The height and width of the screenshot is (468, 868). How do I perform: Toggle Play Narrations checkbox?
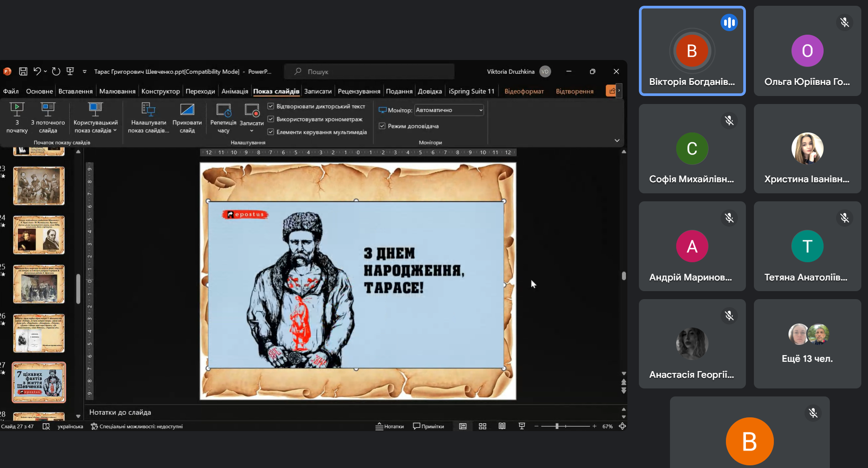271,106
